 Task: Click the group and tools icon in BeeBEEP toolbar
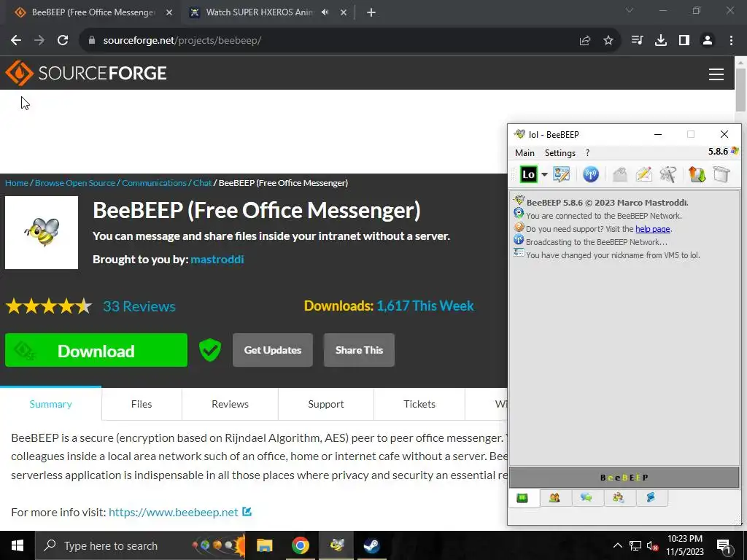pyautogui.click(x=668, y=174)
